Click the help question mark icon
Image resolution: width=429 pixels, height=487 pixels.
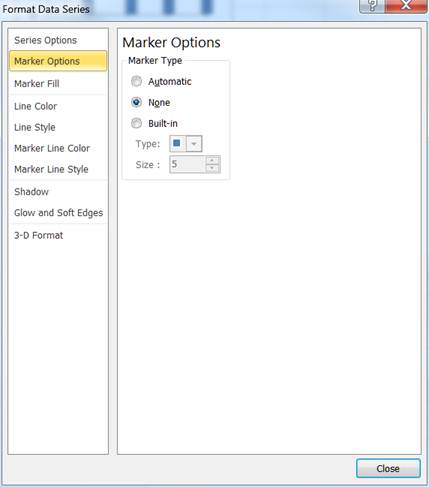[372, 6]
